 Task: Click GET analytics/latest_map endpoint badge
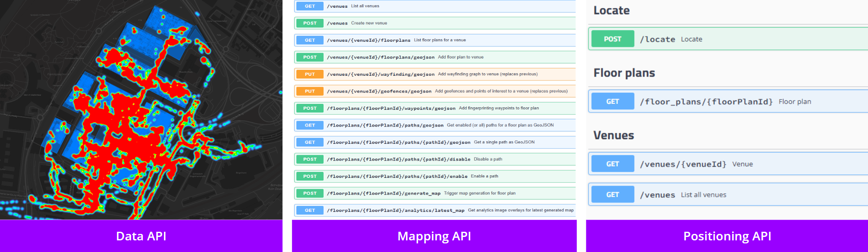tap(310, 210)
